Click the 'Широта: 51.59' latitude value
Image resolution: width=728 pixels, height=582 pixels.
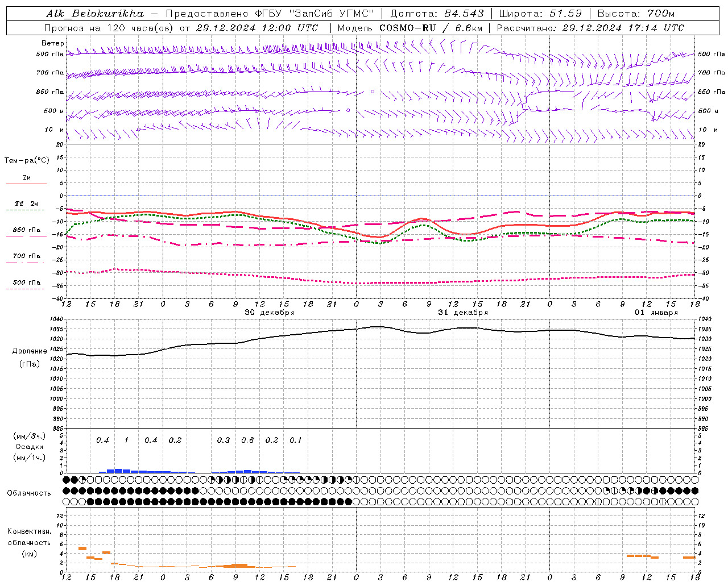(541, 14)
